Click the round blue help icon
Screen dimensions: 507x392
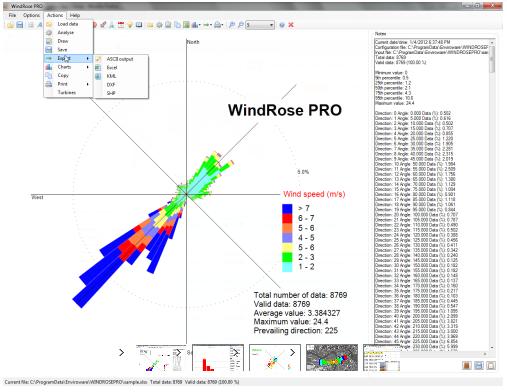point(282,25)
